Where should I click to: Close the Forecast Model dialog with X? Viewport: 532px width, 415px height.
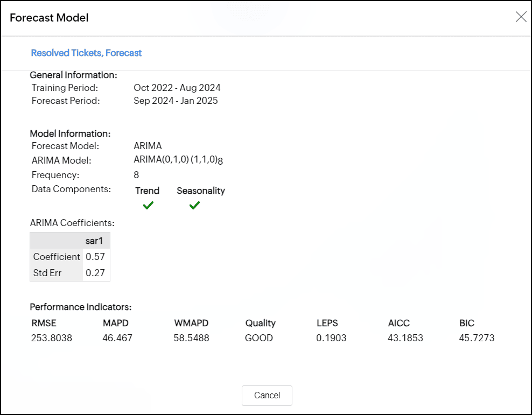coord(521,17)
